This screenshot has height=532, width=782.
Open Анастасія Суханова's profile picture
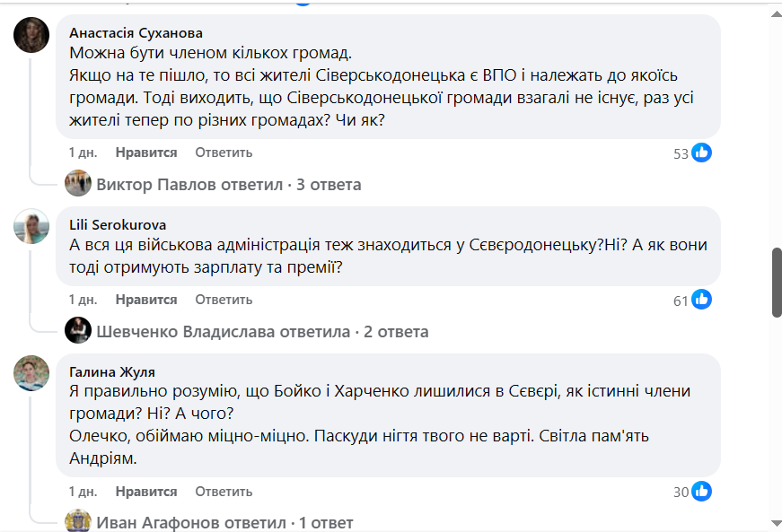coord(31,35)
